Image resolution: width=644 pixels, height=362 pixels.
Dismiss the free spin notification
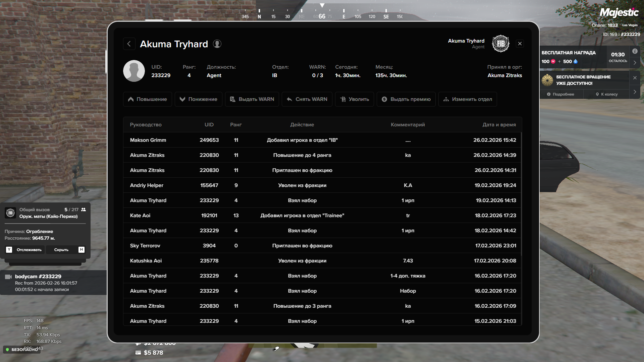[x=635, y=78]
